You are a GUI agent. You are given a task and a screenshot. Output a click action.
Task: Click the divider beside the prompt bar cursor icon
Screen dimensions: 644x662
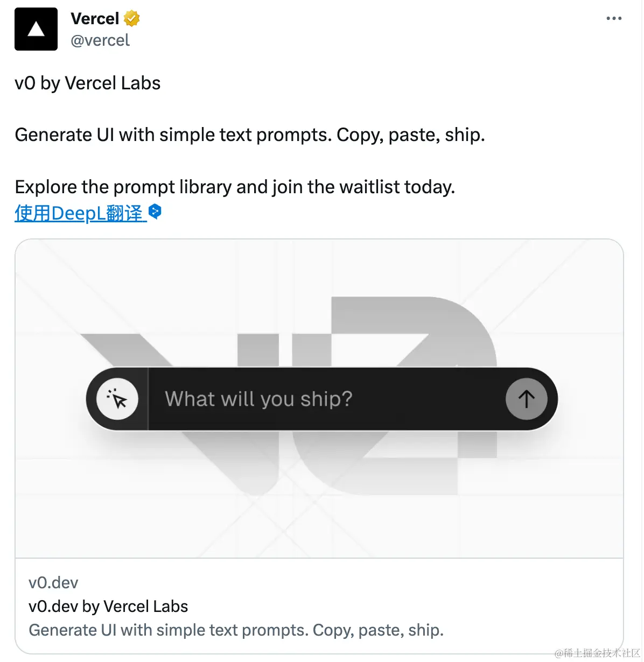click(148, 399)
